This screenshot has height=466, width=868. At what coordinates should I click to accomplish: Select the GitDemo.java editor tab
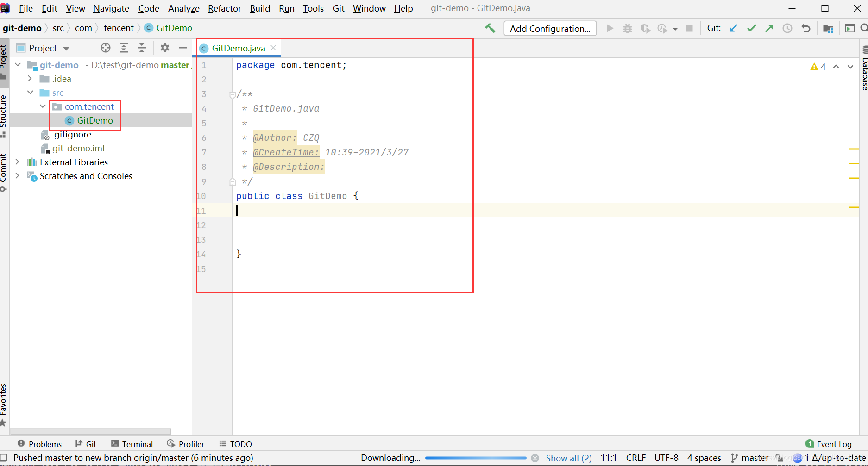click(238, 48)
